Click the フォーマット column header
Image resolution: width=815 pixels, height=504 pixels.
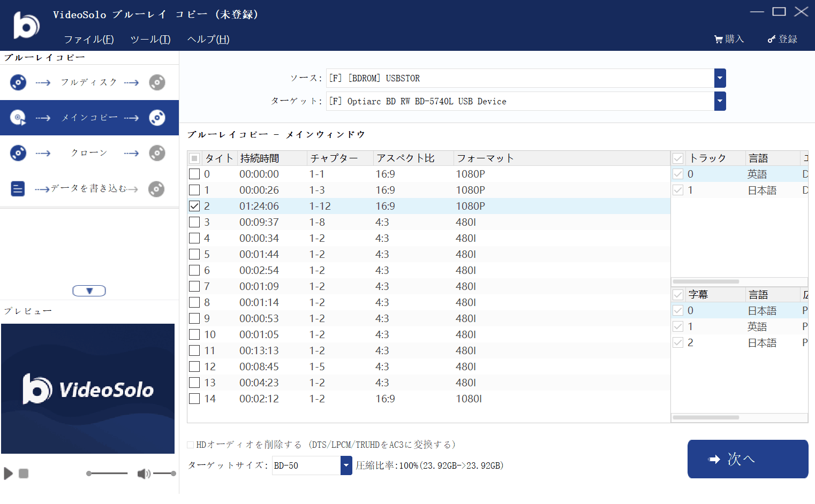pyautogui.click(x=562, y=158)
